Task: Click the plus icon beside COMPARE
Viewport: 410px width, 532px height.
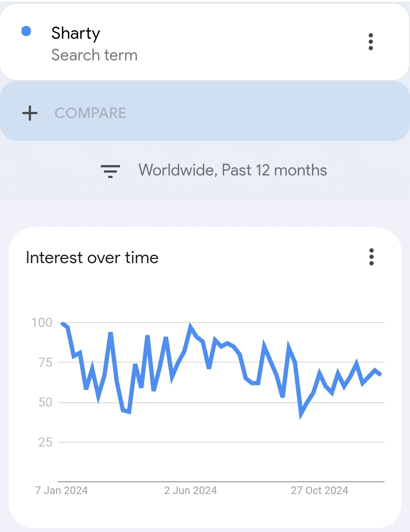Action: pyautogui.click(x=30, y=113)
